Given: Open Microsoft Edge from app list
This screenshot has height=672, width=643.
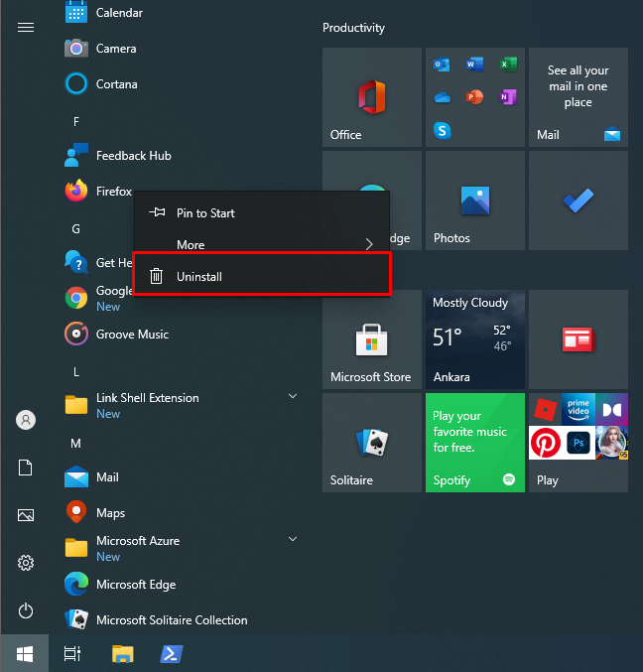Looking at the screenshot, I should click(x=180, y=585).
